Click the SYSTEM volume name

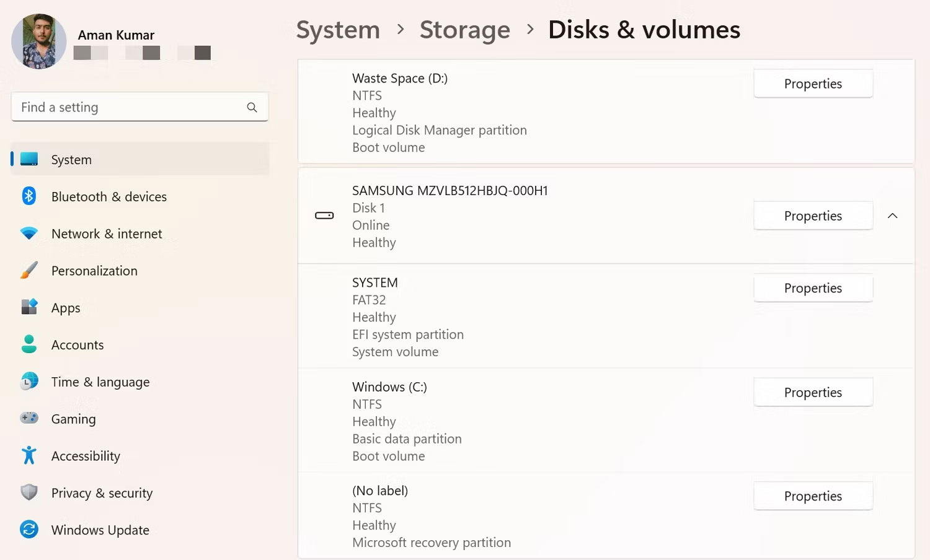[375, 282]
